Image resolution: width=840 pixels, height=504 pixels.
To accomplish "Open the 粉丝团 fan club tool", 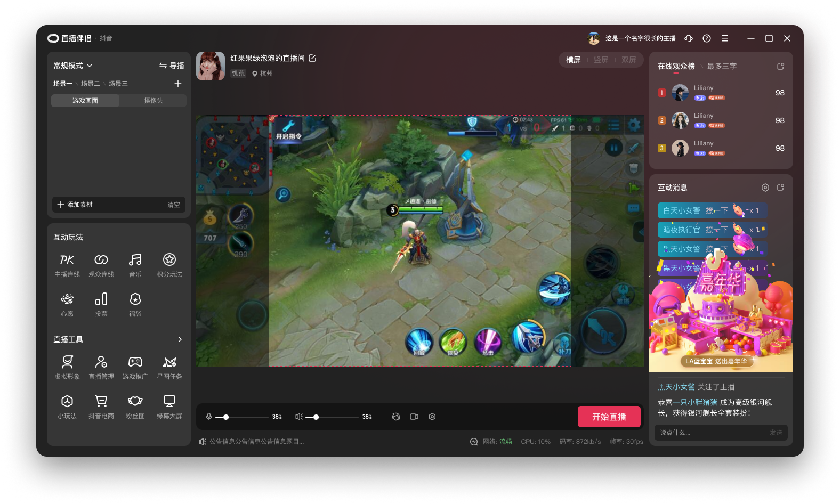I will 135,407.
